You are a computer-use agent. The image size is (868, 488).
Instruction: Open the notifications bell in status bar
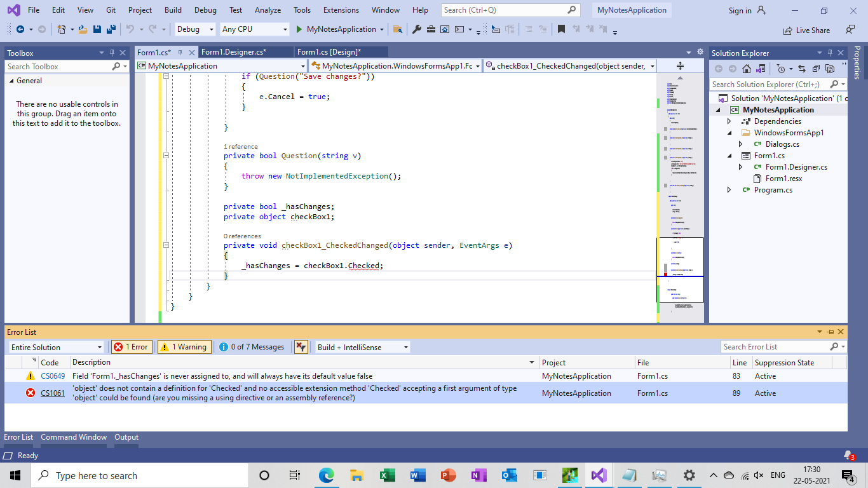click(x=848, y=455)
